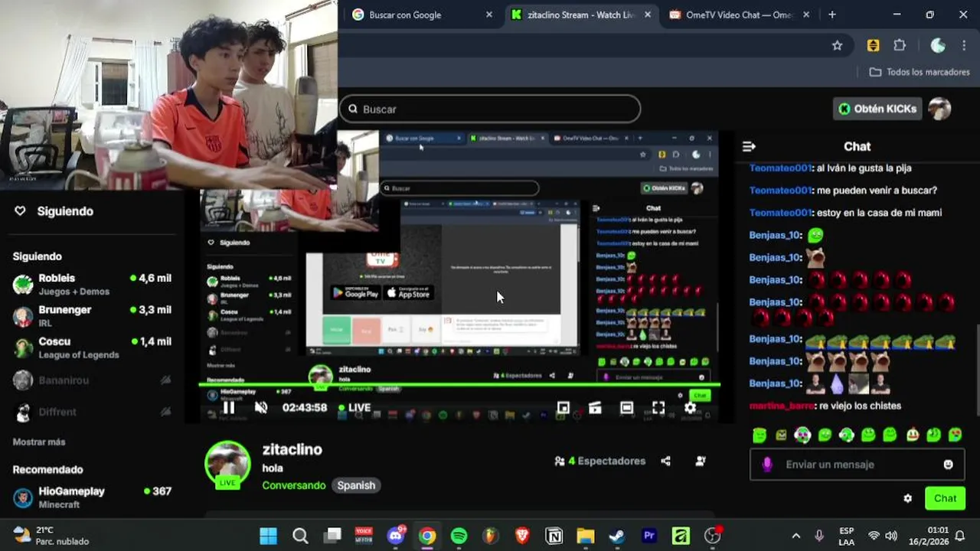980x551 pixels.
Task: Open the Coscu channel in sidebar
Action: click(x=92, y=347)
